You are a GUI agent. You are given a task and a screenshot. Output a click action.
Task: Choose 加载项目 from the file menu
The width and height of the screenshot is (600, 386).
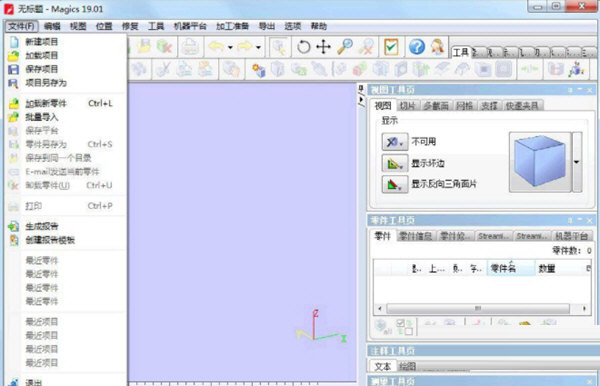point(66,55)
